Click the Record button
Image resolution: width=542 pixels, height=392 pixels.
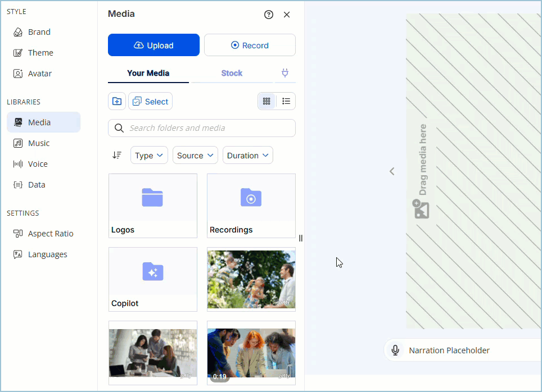click(x=250, y=45)
